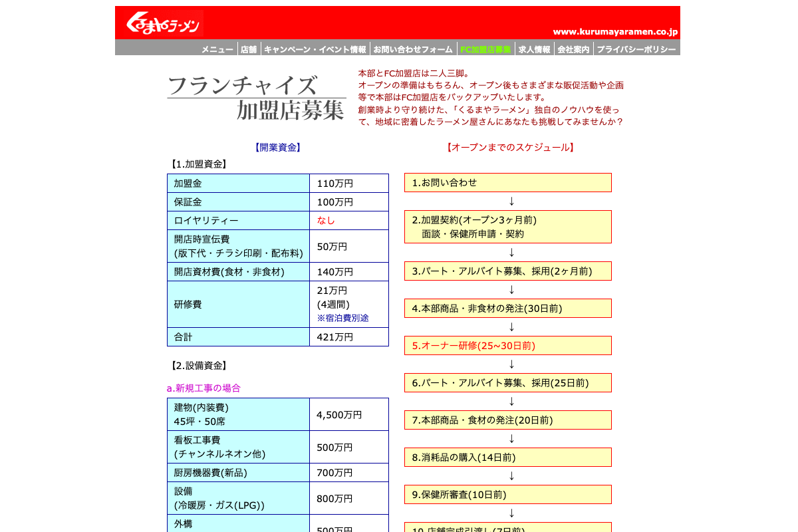
Task: Click schedule step 1.お問い合わせ
Action: coord(508,183)
